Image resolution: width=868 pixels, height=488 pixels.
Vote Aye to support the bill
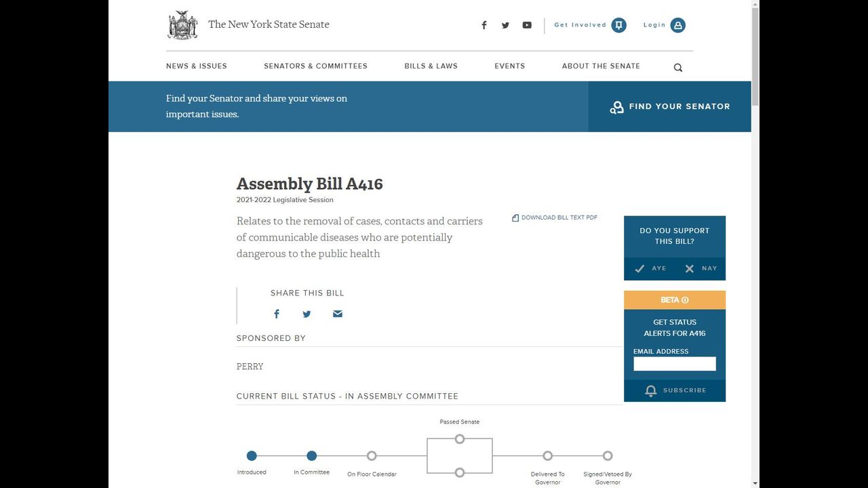click(650, 268)
